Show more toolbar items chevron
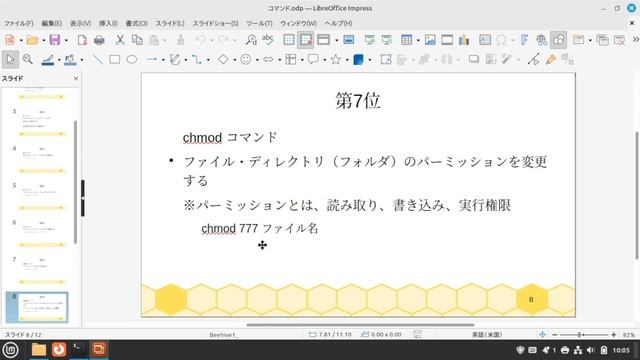The height and width of the screenshot is (360, 640). (x=636, y=40)
